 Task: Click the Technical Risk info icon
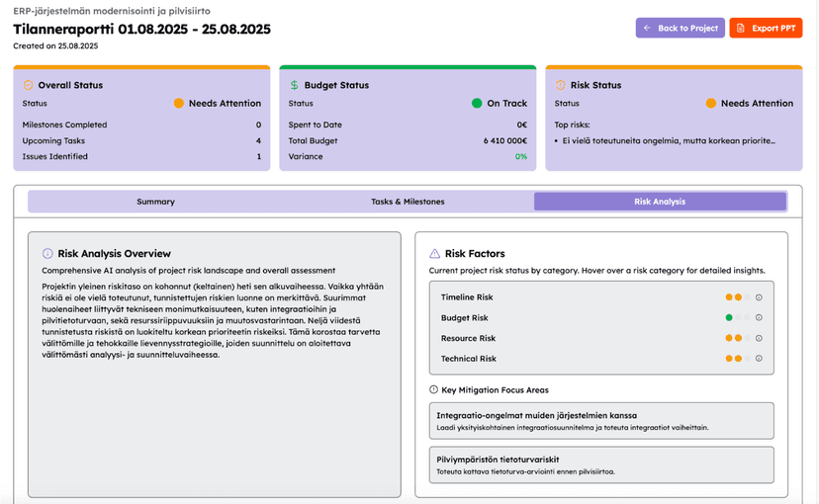click(759, 359)
